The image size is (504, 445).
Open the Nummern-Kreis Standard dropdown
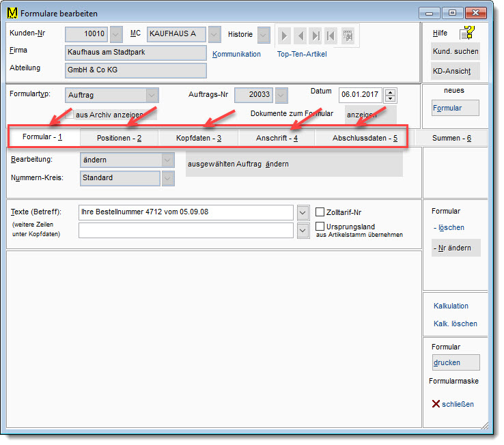coord(167,178)
